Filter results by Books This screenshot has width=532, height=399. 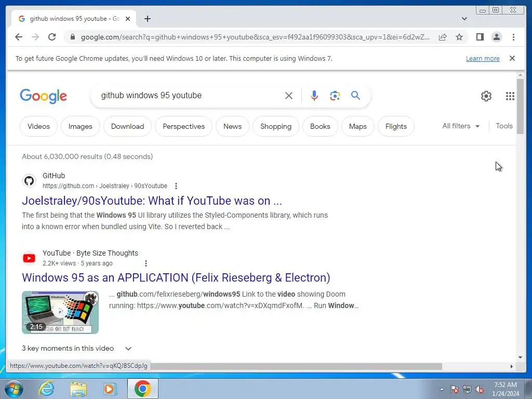320,126
